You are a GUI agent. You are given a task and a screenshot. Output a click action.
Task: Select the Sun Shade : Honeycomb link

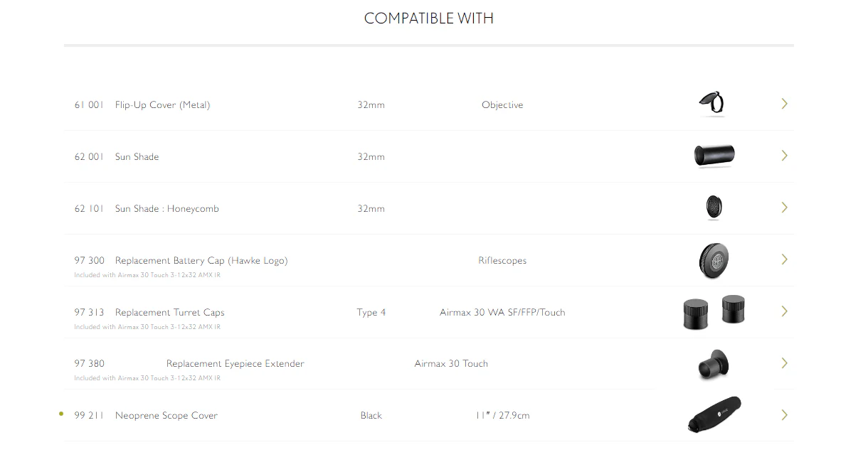pyautogui.click(x=167, y=209)
